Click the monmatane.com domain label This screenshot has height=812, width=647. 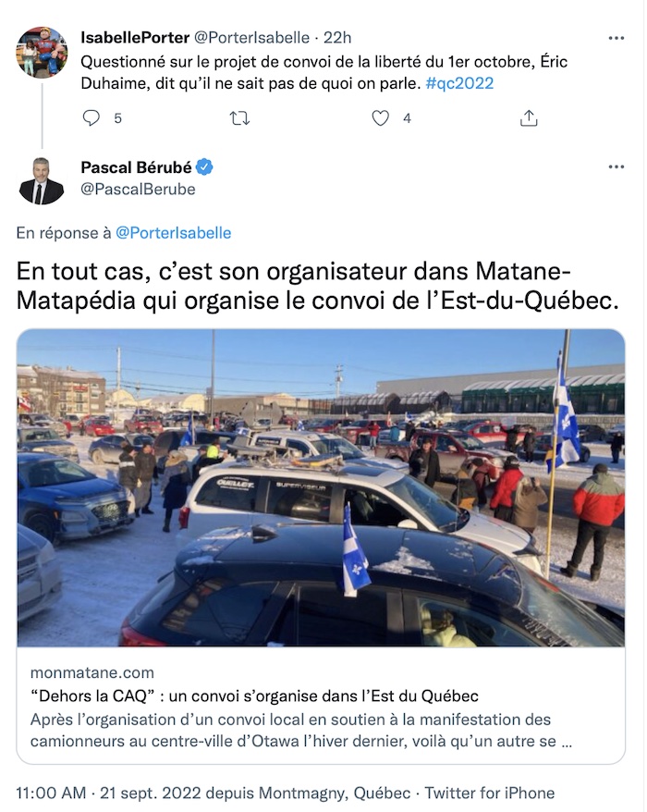[x=92, y=672]
